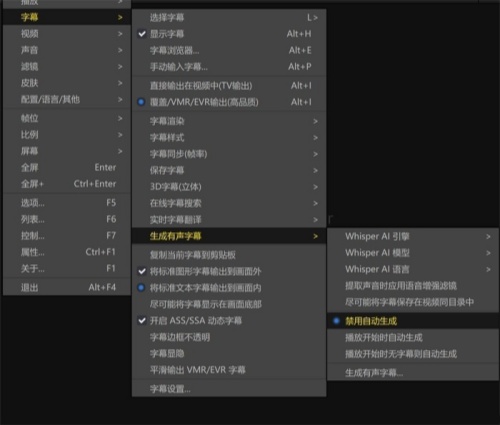Open the 字幕渲染 submenu
The height and width of the screenshot is (425, 500).
[x=229, y=121]
